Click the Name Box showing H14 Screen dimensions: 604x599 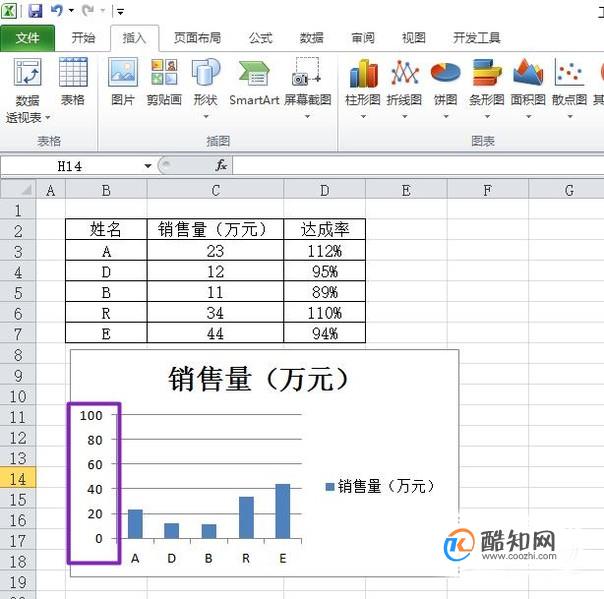[x=72, y=166]
